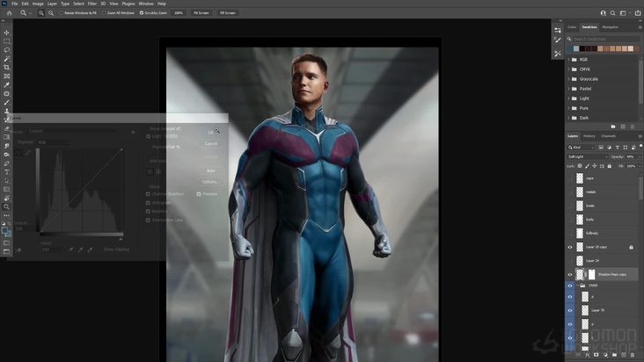This screenshot has width=644, height=362.
Task: Select the Move tool
Action: click(6, 33)
